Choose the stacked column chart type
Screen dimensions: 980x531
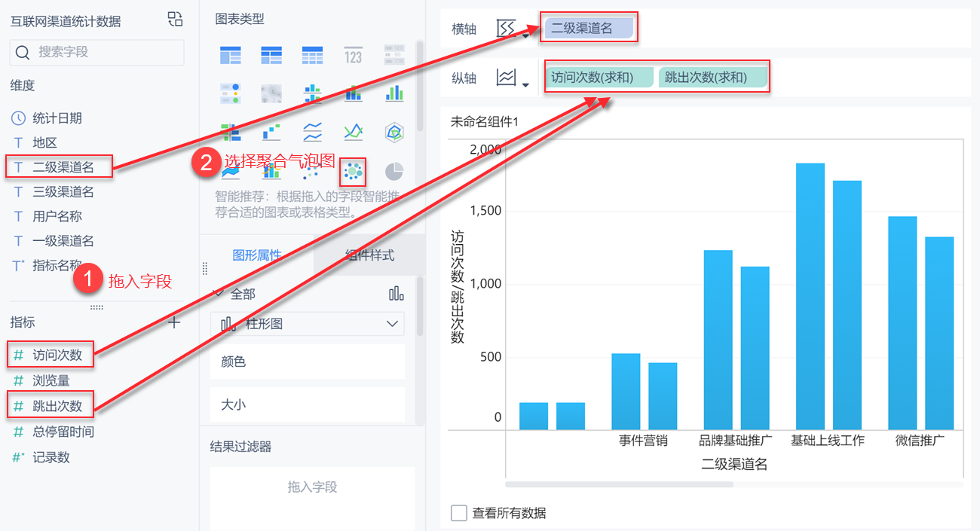[x=353, y=93]
